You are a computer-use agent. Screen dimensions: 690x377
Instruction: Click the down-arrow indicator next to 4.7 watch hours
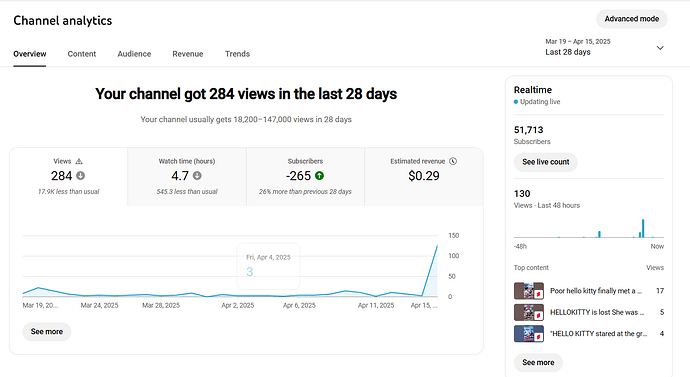pyautogui.click(x=197, y=176)
